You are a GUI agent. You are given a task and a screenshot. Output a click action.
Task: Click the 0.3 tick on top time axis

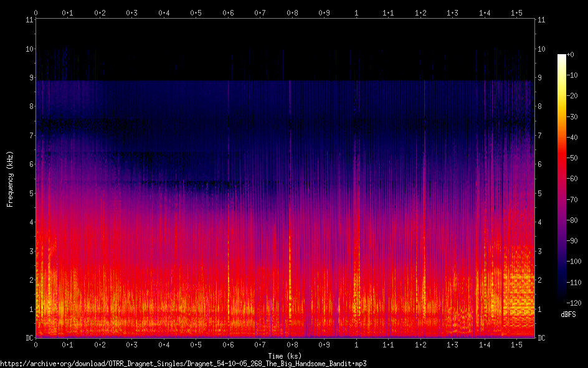(x=132, y=12)
